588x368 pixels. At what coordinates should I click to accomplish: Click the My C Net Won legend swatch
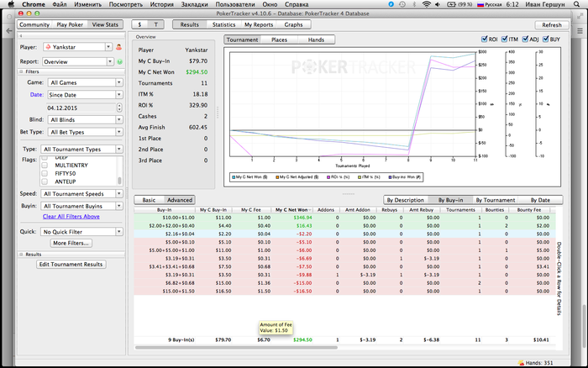pos(233,177)
